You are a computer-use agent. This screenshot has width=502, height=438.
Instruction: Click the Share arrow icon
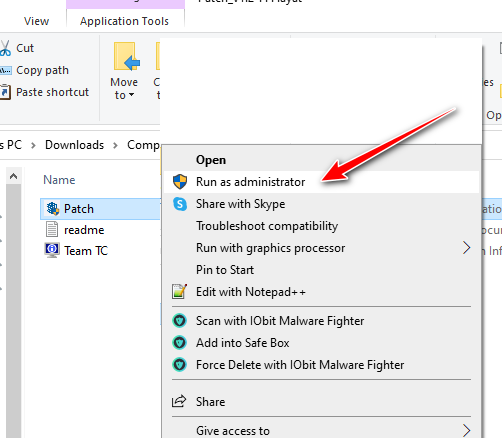[x=179, y=401]
